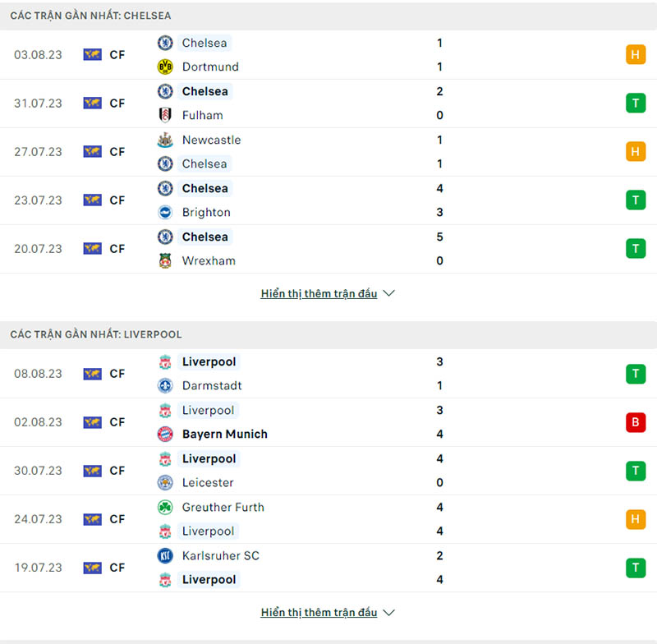The image size is (657, 644).
Task: Click the Fulham club crest icon
Action: pyautogui.click(x=165, y=115)
